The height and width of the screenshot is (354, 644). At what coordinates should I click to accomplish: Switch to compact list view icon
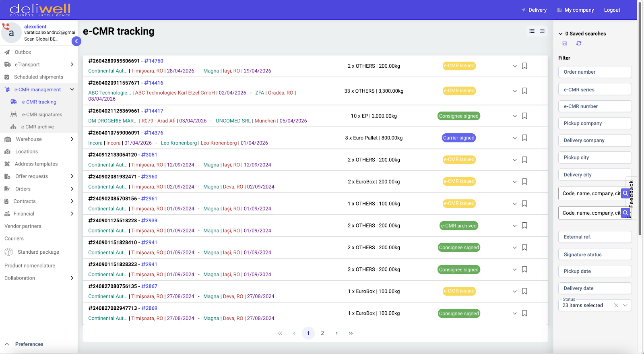point(543,31)
